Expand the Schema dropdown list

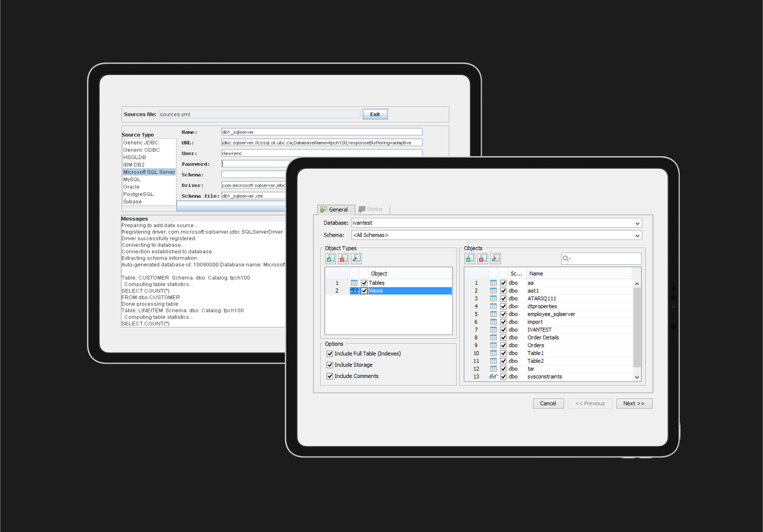637,235
